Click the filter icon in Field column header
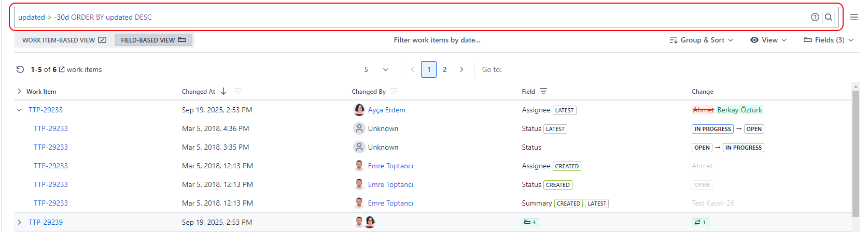 coord(543,92)
